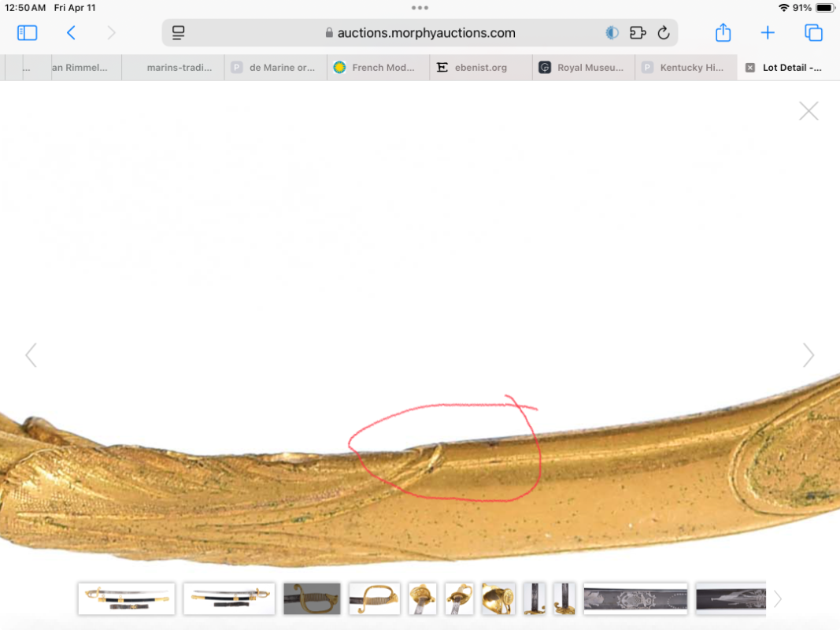Select the dark-background hilt guard thumbnail

[x=312, y=598]
